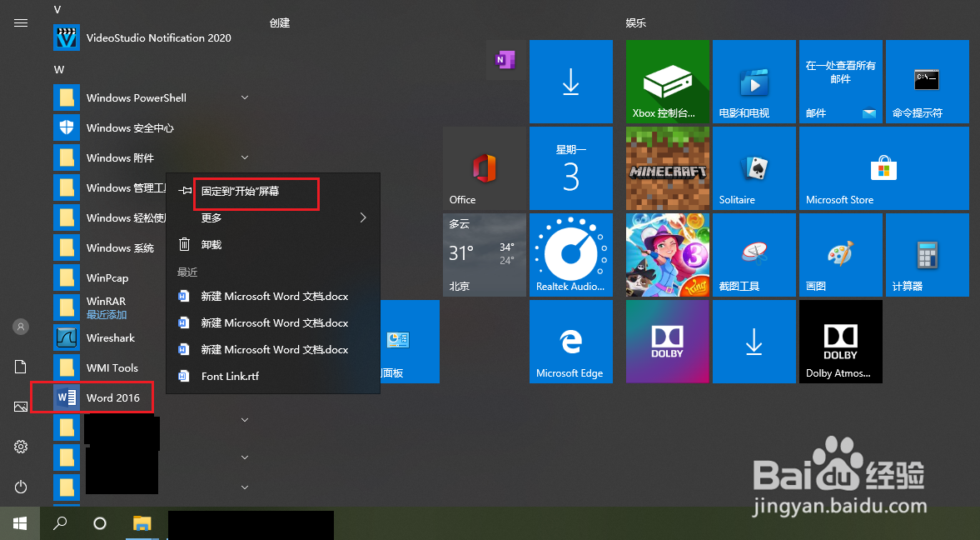Click the Windows Start button
The height and width of the screenshot is (540, 980).
[x=20, y=523]
